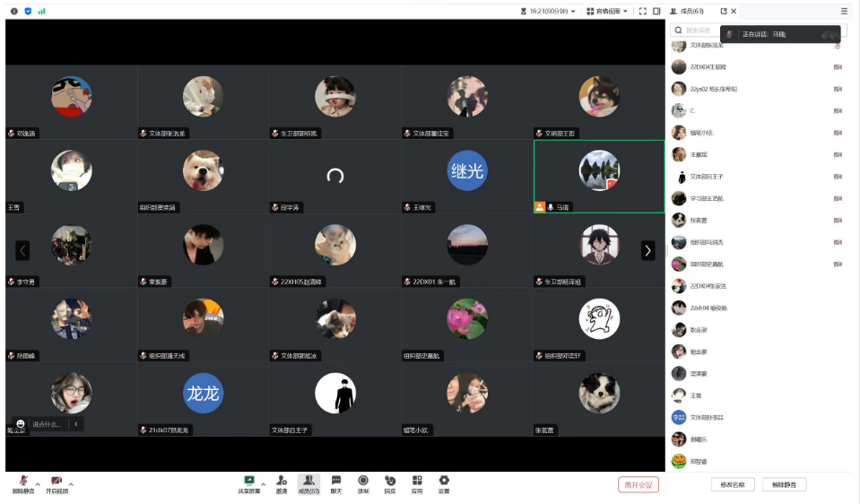Screen dimensions: 860x504
Task: Open the Settings (设置) gear icon
Action: (444, 481)
